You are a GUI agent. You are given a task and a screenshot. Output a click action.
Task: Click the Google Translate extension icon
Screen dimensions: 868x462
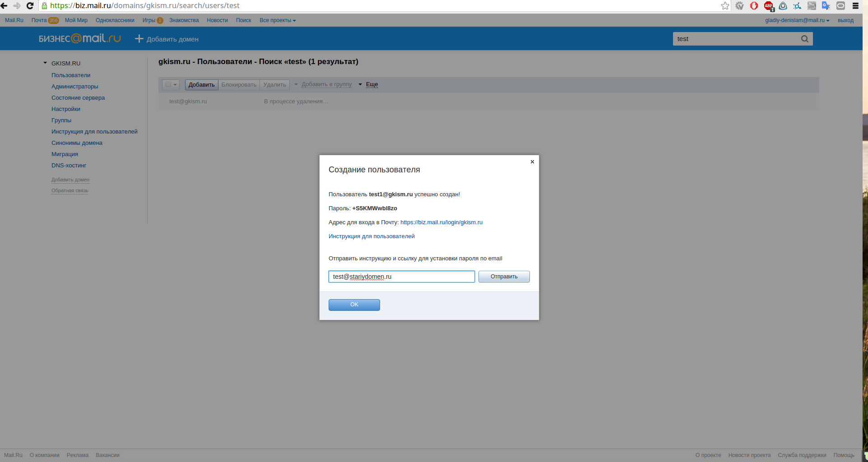[x=826, y=6]
